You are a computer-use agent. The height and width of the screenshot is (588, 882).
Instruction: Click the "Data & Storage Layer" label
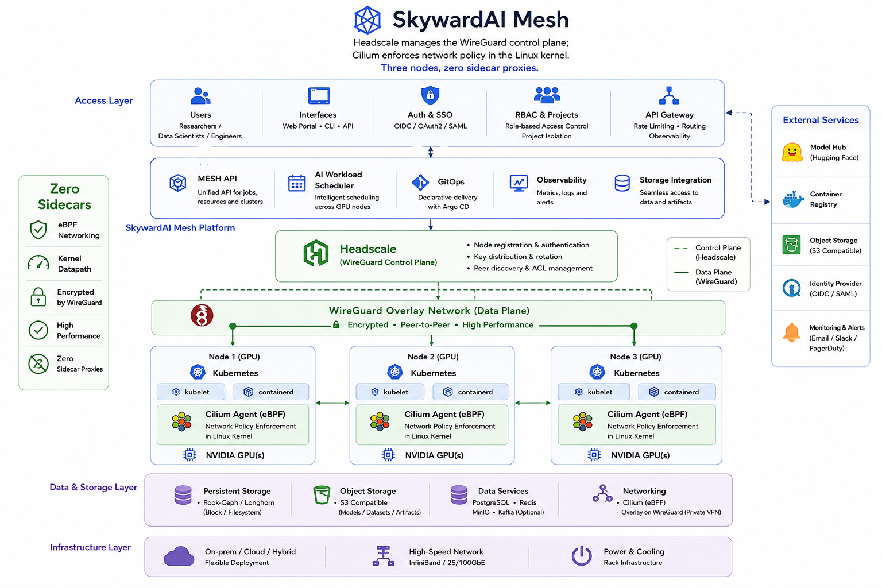[x=93, y=487]
